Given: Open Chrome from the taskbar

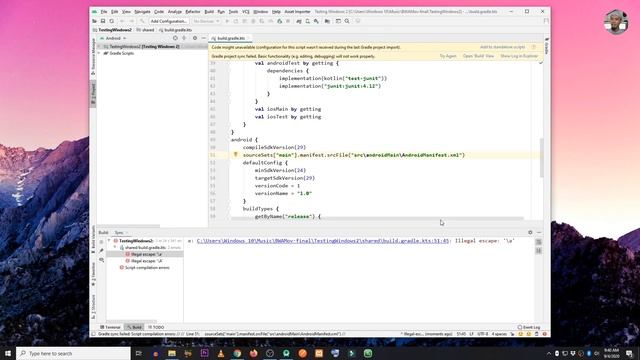Looking at the screenshot, I should click(237, 353).
